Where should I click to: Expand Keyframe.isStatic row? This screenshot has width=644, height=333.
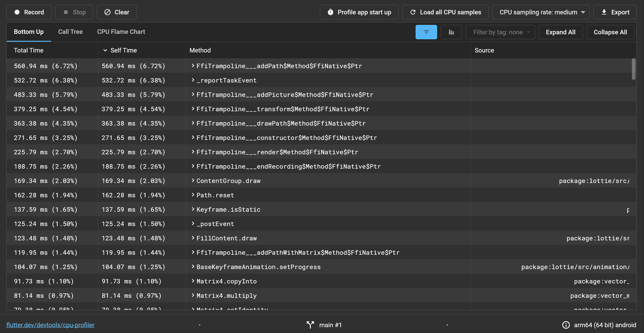pyautogui.click(x=193, y=209)
